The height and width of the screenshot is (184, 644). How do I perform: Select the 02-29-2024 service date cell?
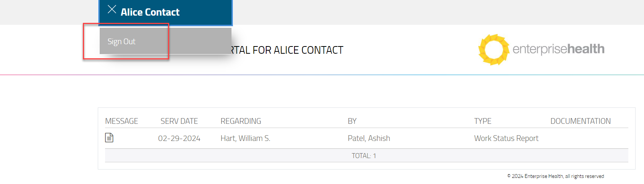tap(179, 138)
